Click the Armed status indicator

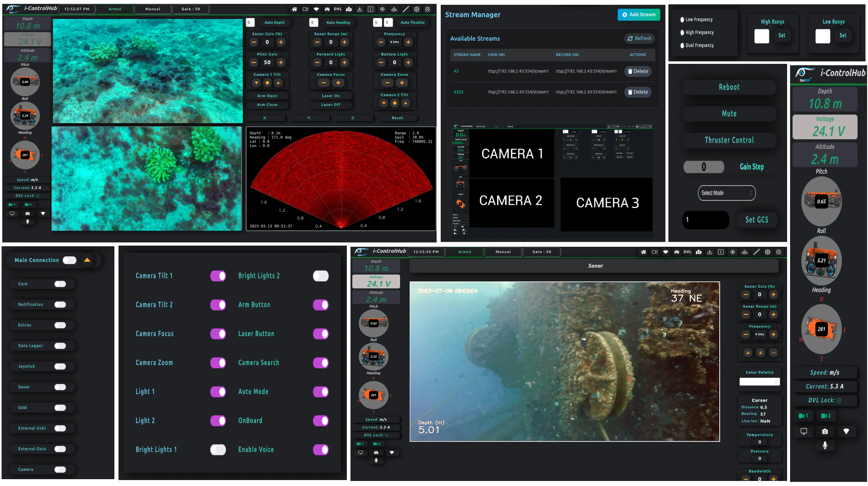click(115, 9)
